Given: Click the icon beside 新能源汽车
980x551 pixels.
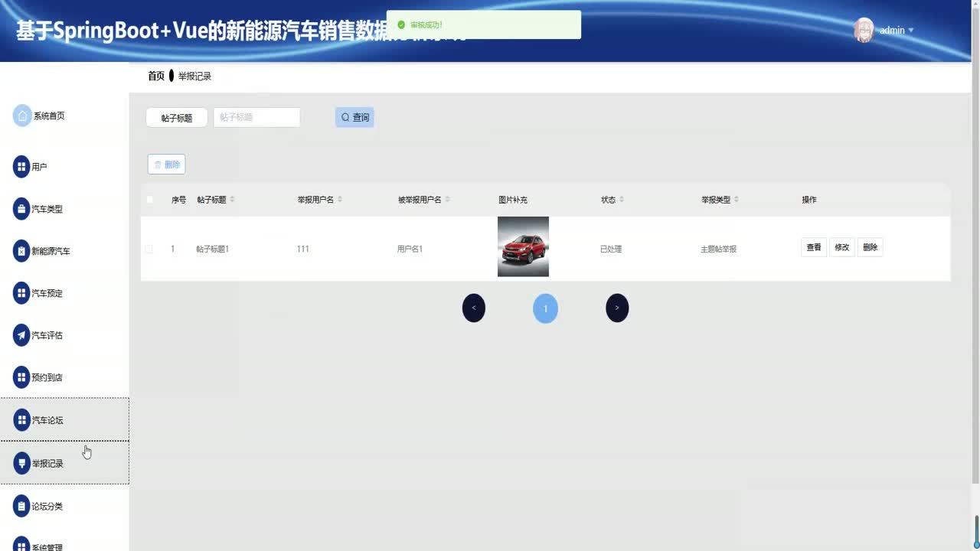Looking at the screenshot, I should tap(21, 251).
